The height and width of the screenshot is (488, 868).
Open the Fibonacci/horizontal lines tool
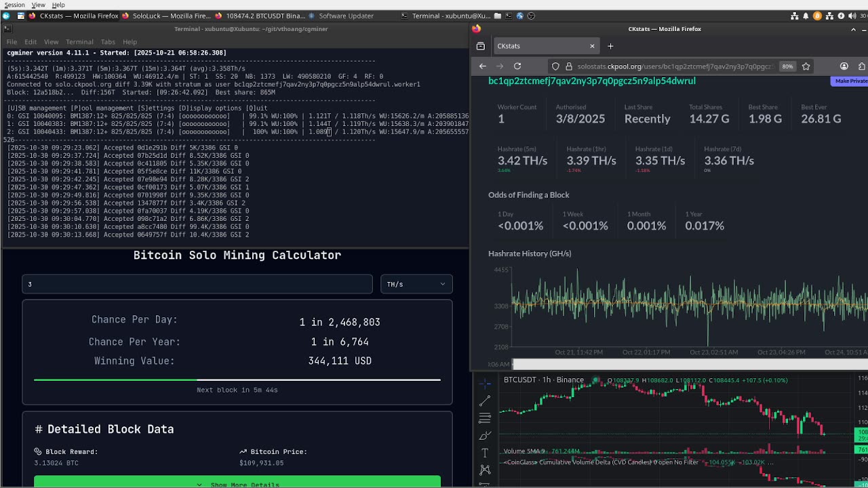click(485, 418)
